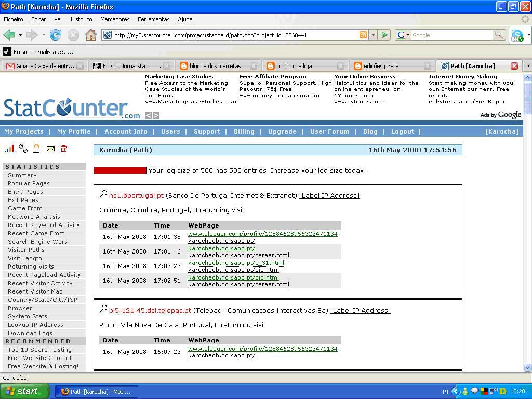Magnify the ns1.bportugal.pt visitor entry
Screen dimensions: 532x399
point(103,194)
